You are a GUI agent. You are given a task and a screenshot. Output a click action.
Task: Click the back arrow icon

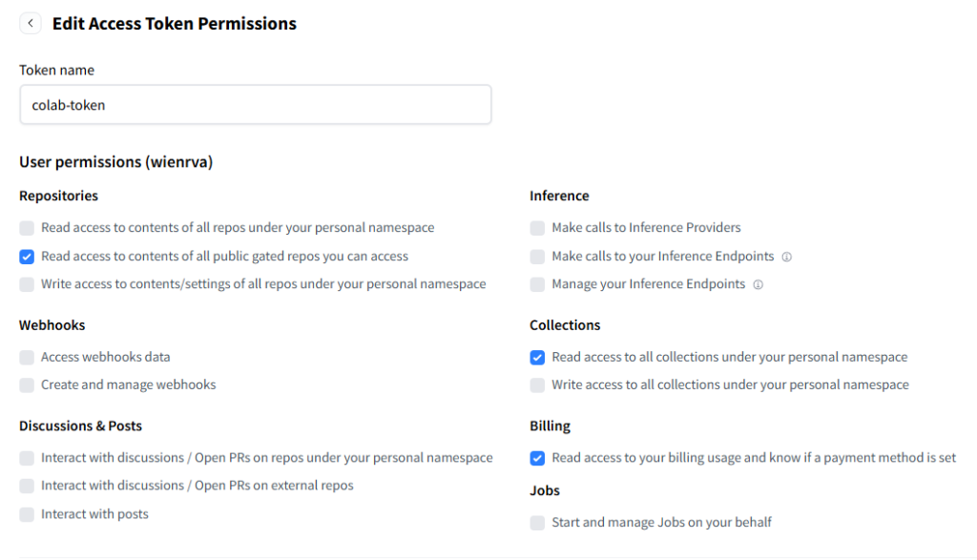coord(31,23)
